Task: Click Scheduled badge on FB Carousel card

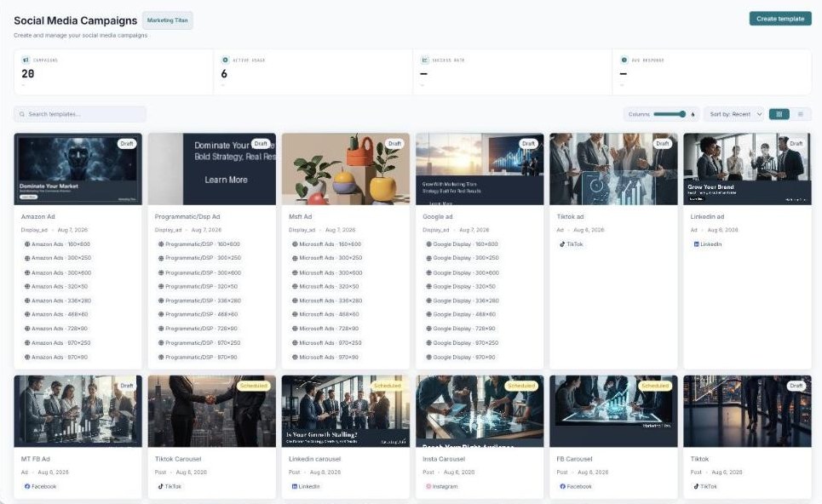Action: [655, 386]
